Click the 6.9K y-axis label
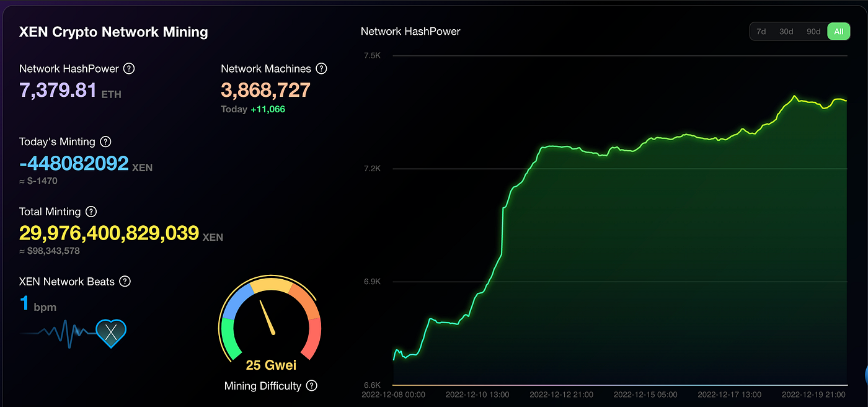This screenshot has width=868, height=407. (x=372, y=282)
